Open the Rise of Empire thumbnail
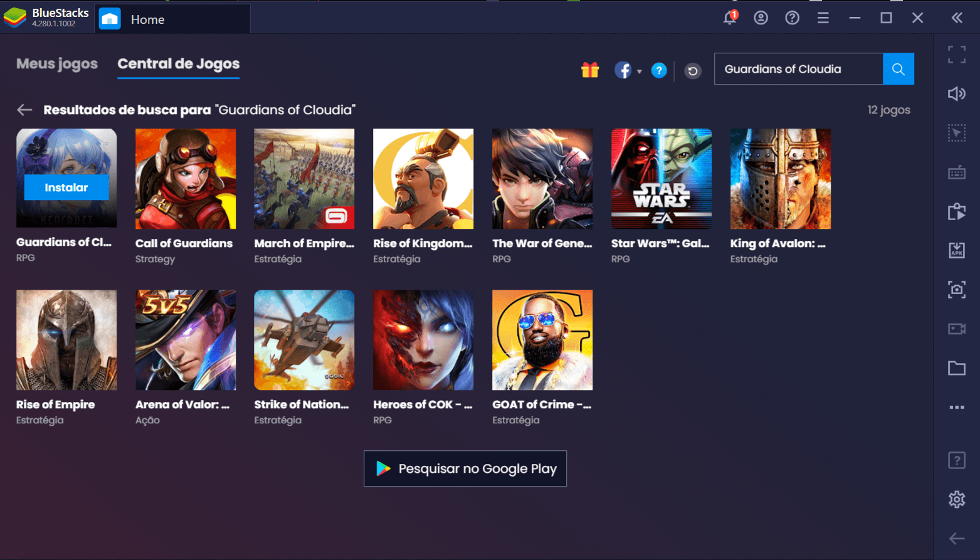This screenshot has height=560, width=980. coord(66,340)
